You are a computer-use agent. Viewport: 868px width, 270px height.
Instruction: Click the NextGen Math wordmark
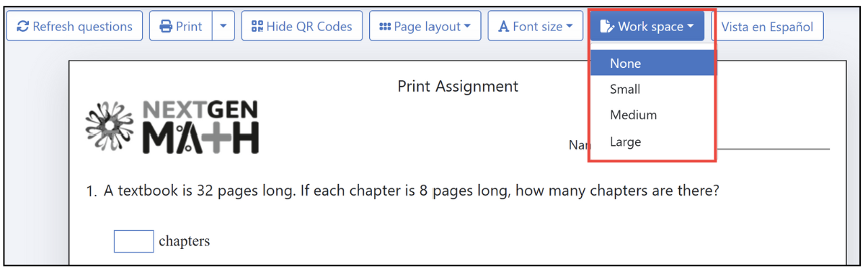200,127
